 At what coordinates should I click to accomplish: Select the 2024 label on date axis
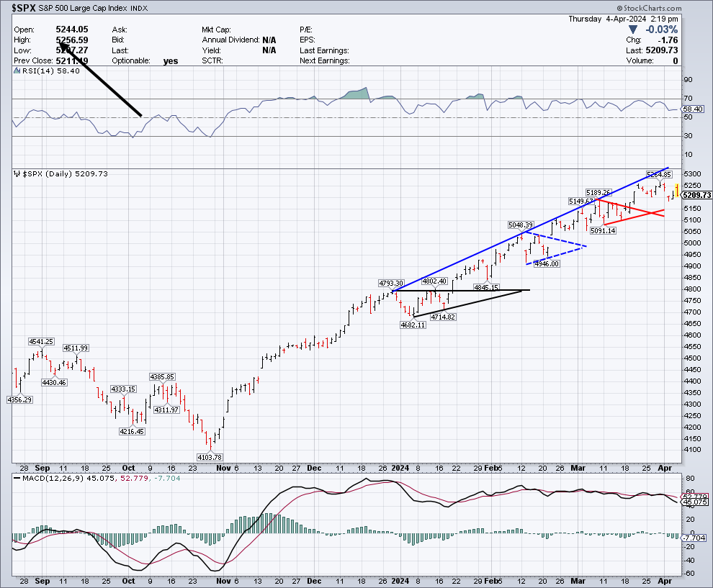click(399, 468)
